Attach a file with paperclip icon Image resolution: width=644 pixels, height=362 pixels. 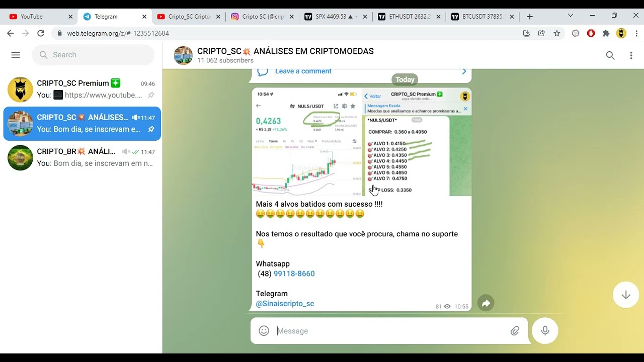[515, 331]
